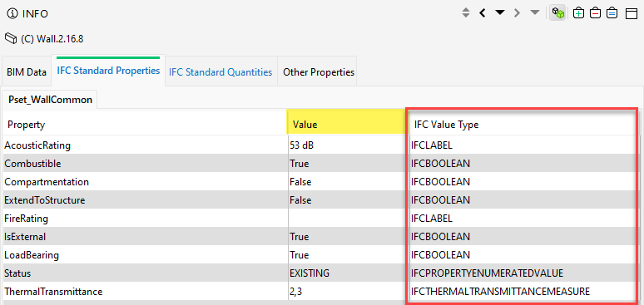Image resolution: width=644 pixels, height=305 pixels.
Task: Select the LoadBearing property cell
Action: click(146, 255)
